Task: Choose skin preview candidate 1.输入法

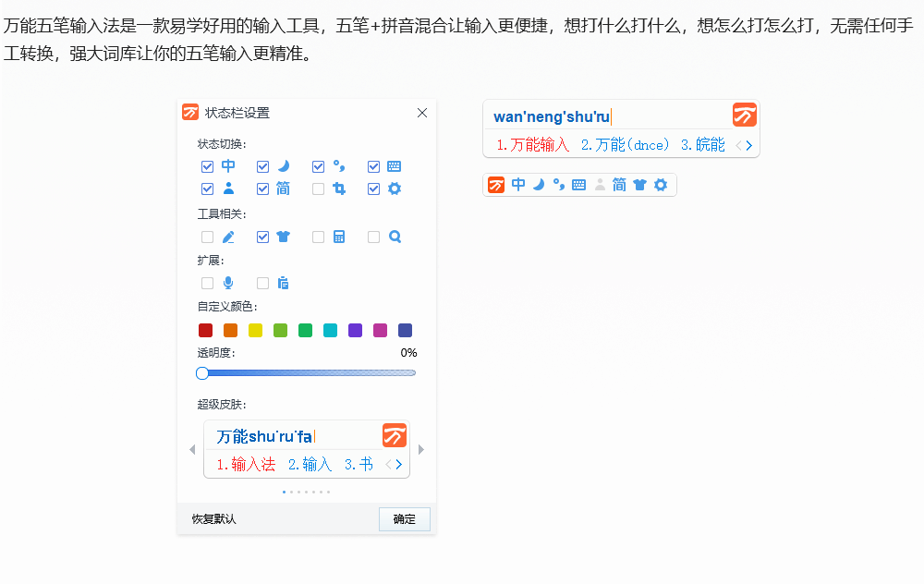Action: (x=247, y=465)
